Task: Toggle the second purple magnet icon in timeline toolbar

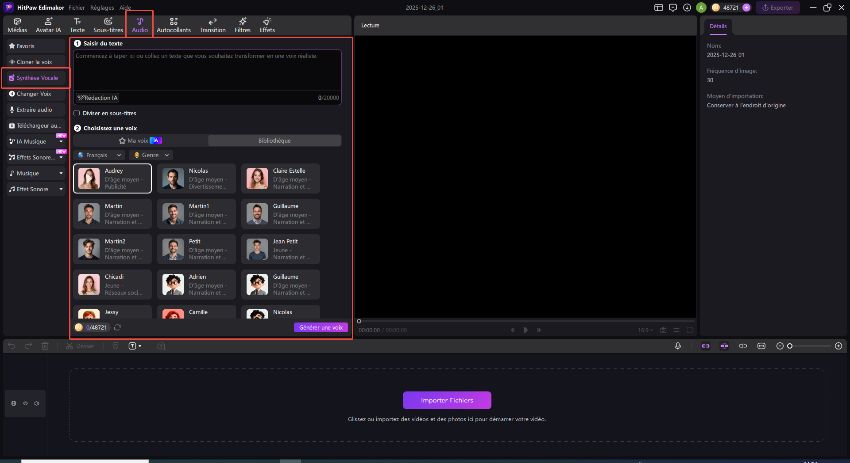Action: pos(724,346)
